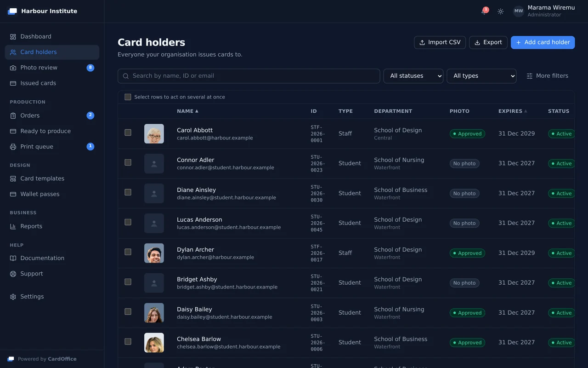Toggle light theme with sun icon

501,11
